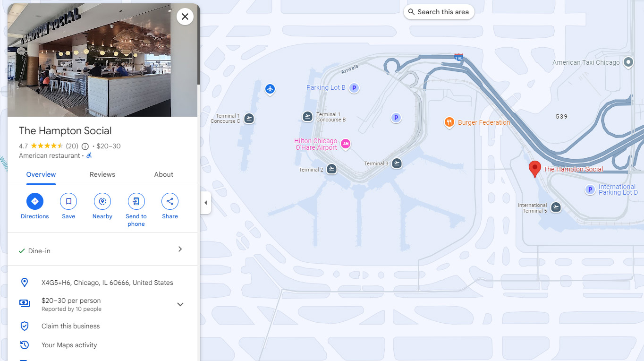Click the International Terminal 5 marker
The height and width of the screenshot is (361, 644).
[556, 207]
